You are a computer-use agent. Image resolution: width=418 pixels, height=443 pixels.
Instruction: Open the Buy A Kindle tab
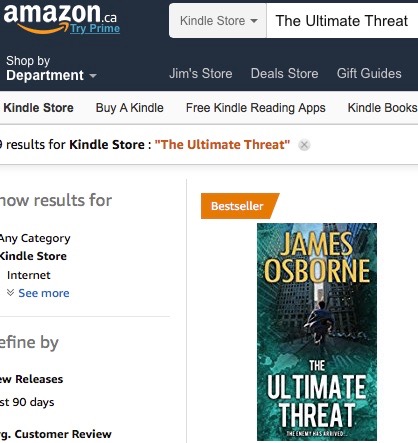pyautogui.click(x=130, y=108)
